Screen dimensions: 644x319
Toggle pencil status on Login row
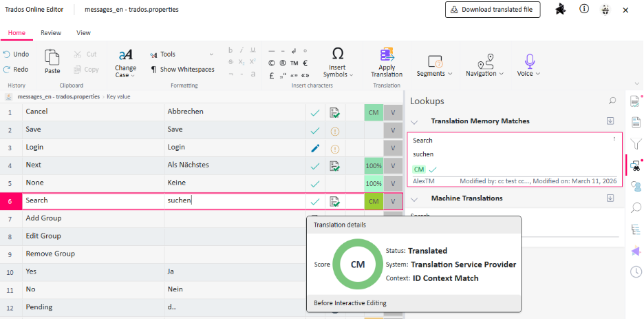[315, 148]
